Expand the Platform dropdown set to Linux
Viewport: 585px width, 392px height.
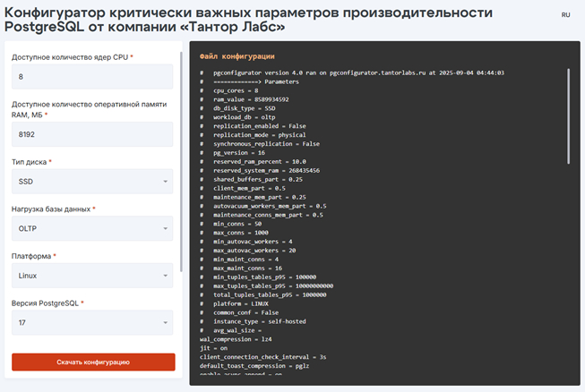[x=92, y=276]
